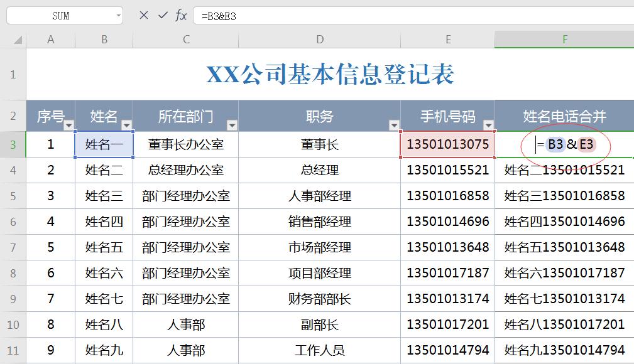
Task: Open the filter dropdown on 手机号码 column
Action: (x=488, y=125)
